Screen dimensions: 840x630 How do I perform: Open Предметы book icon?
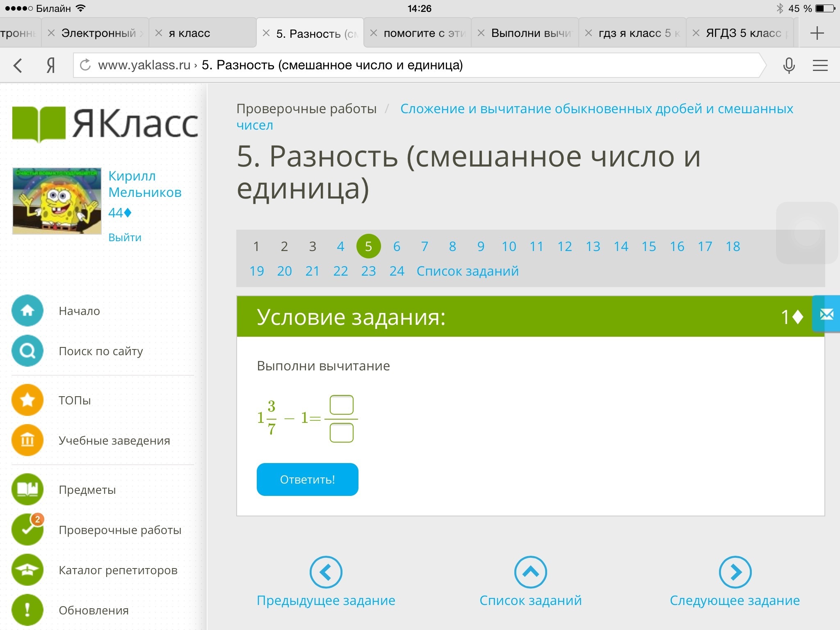(27, 489)
